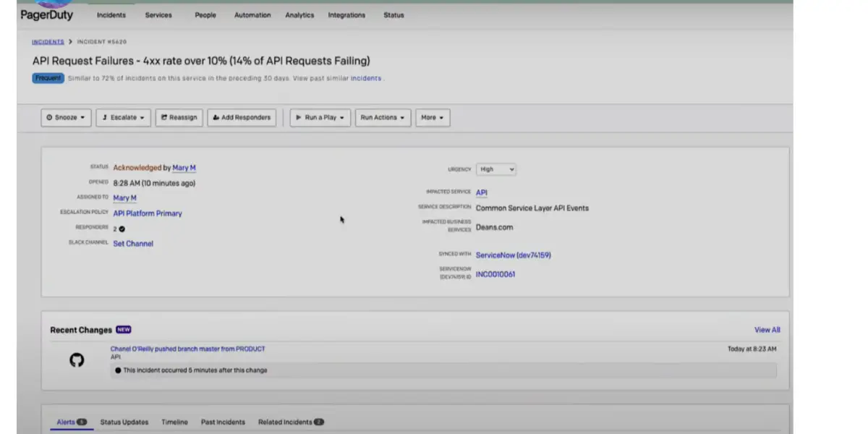Open the More dropdown
The image size is (868, 434).
(433, 117)
